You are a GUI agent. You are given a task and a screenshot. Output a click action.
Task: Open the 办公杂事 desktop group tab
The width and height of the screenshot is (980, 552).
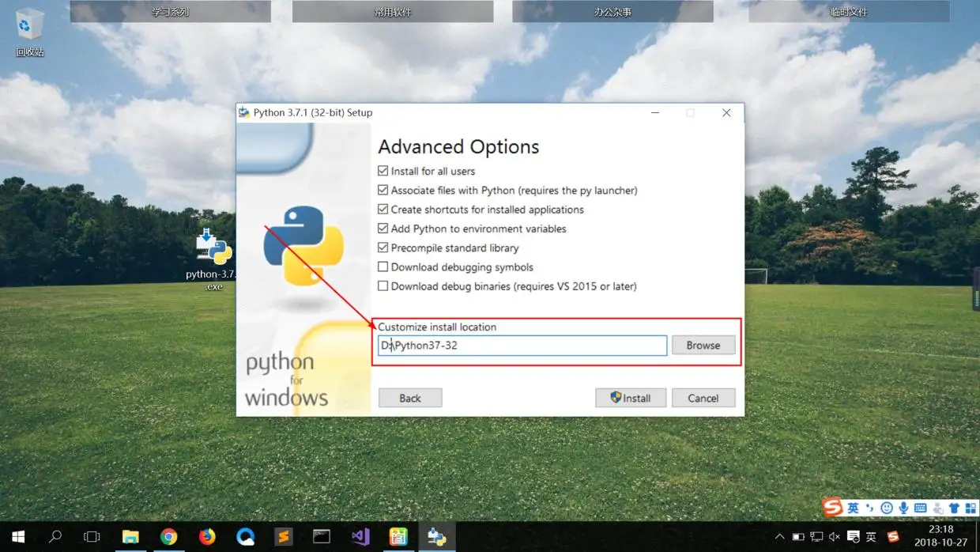click(x=613, y=12)
